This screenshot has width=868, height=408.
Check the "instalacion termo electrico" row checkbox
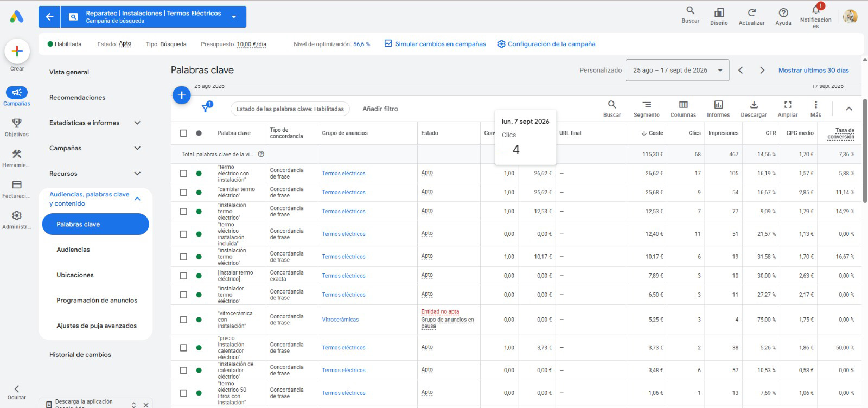(183, 212)
